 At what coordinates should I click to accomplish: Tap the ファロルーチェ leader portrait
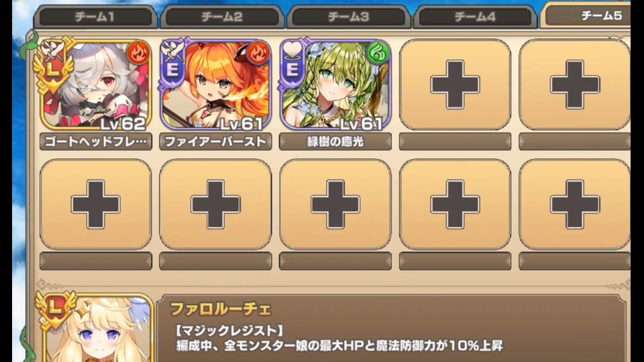tap(97, 328)
